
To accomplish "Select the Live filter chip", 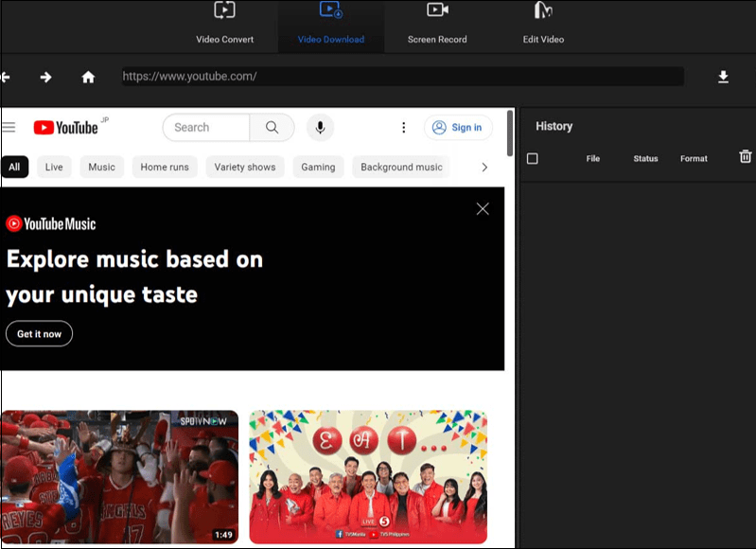I will click(54, 167).
